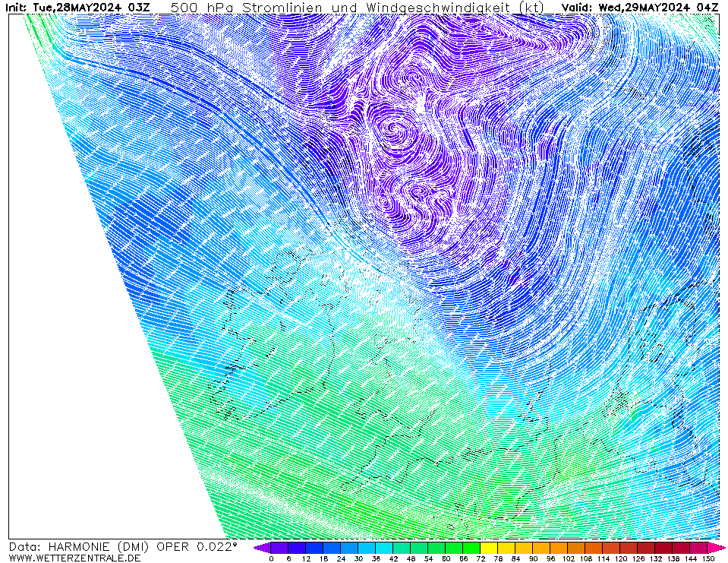This screenshot has height=563, width=728.
Task: Click the 'Valid: Wed,29MAY2024 04Z' timestamp text
Action: pos(639,8)
